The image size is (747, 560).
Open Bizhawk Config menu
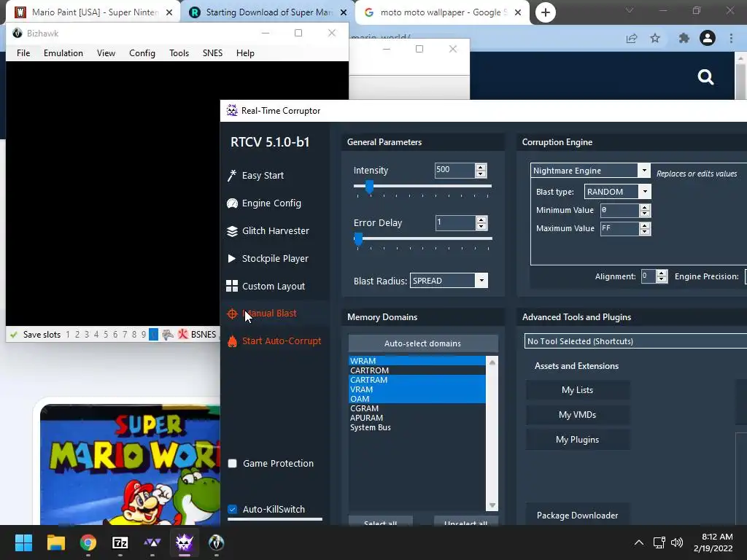pos(142,52)
